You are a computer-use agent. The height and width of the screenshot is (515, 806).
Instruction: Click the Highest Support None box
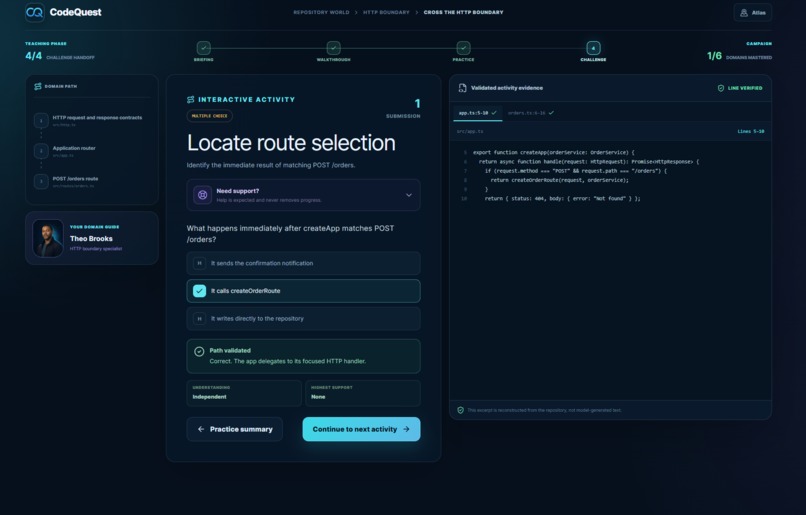point(362,393)
